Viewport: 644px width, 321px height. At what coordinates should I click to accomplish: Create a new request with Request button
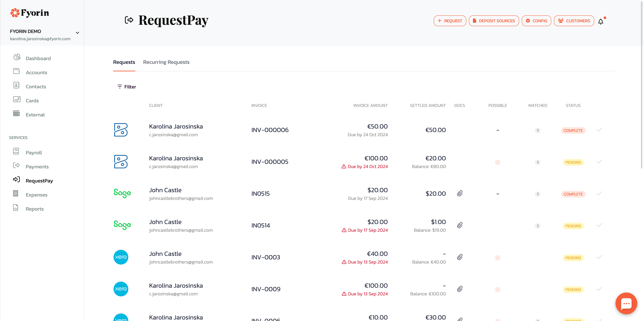tap(450, 21)
